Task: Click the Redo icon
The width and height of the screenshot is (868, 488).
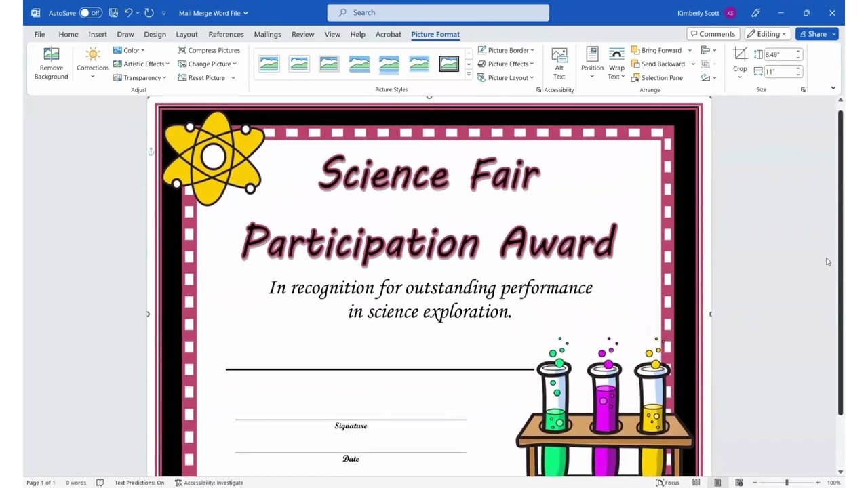Action: click(x=149, y=13)
